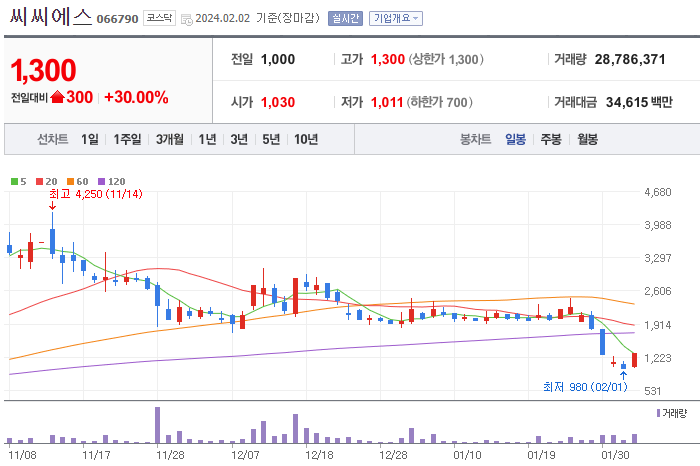Screen dimensions: 700x466
Task: Click the 코스닥 market badge
Action: 159,18
